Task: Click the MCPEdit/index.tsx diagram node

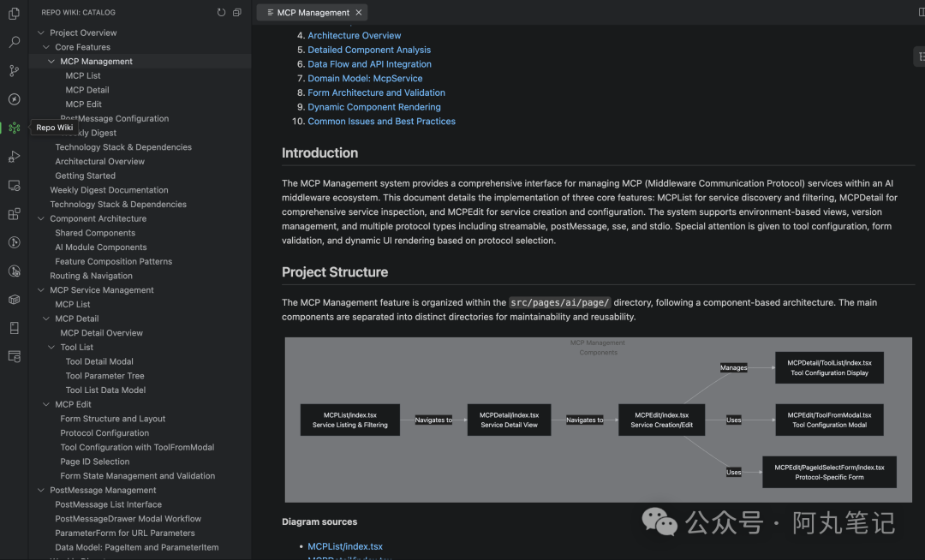Action: click(x=661, y=420)
